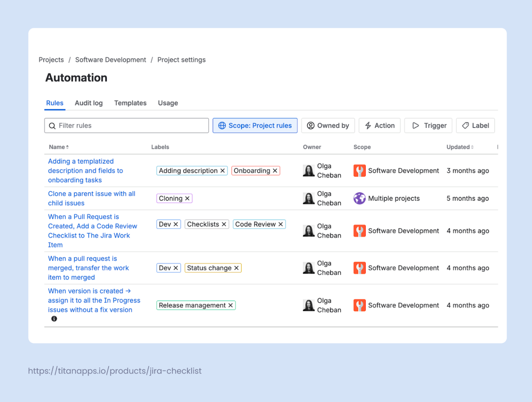The height and width of the screenshot is (402, 532).
Task: Remove the Onboarding label from the first rule
Action: (x=275, y=170)
